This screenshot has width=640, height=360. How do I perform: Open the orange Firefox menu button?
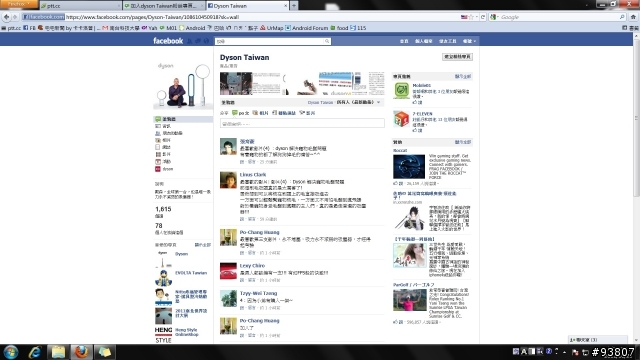pyautogui.click(x=19, y=4)
